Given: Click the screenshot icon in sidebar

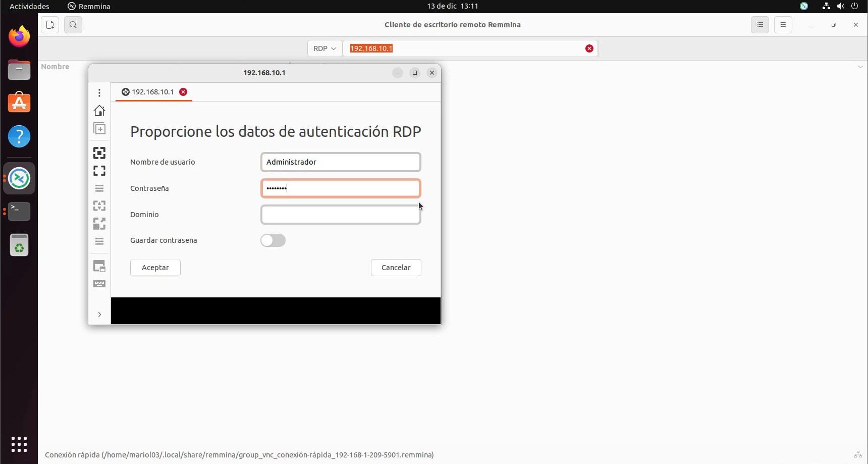Looking at the screenshot, I should pos(99,266).
